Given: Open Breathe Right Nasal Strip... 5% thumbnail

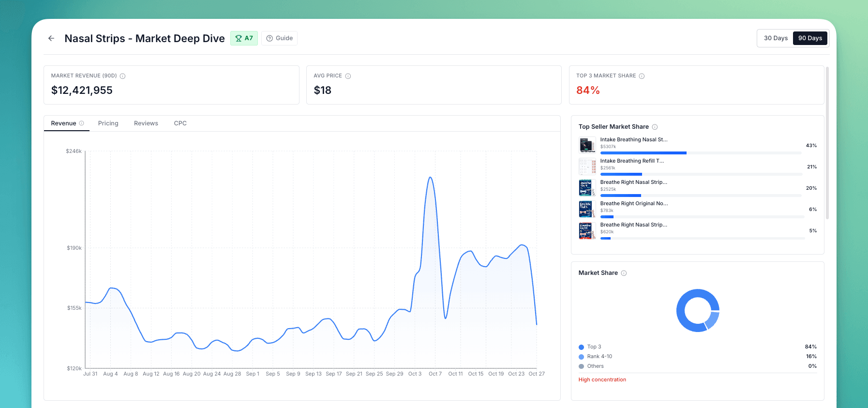Looking at the screenshot, I should (587, 230).
